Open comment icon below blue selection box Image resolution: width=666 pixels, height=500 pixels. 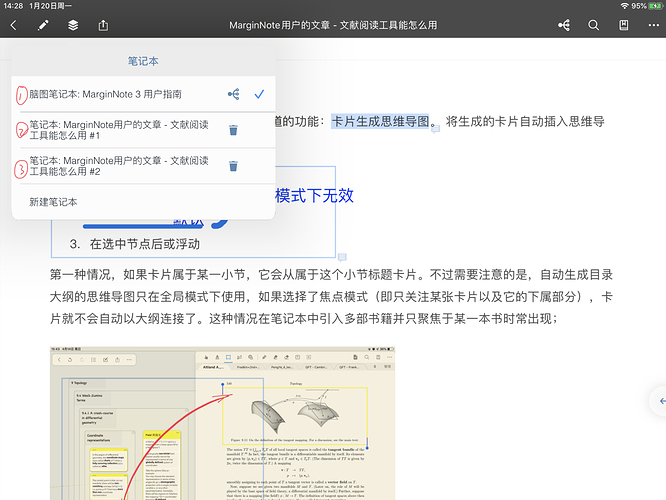(342, 257)
